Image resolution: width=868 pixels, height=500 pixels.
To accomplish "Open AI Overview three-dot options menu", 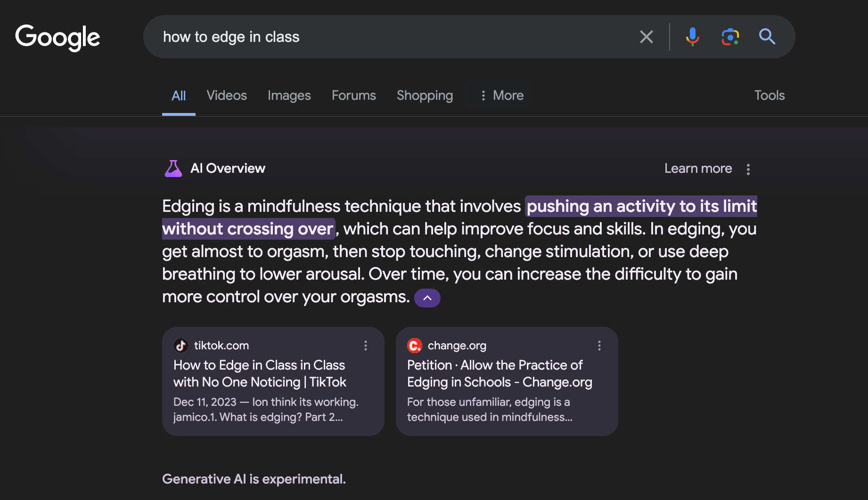I will click(x=748, y=169).
